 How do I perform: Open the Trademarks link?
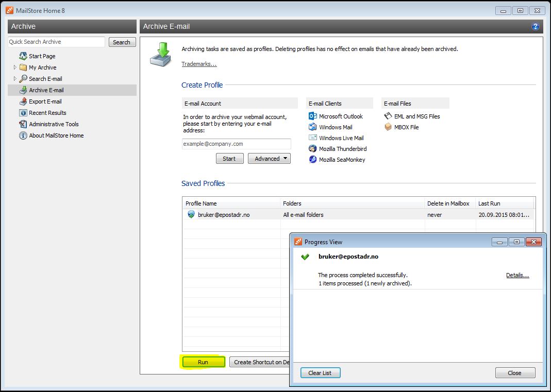[x=199, y=63]
